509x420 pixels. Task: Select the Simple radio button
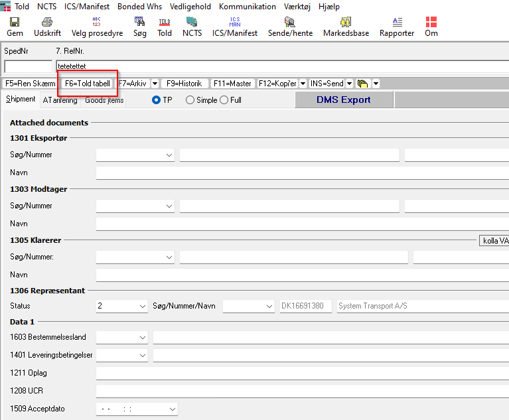coord(190,100)
